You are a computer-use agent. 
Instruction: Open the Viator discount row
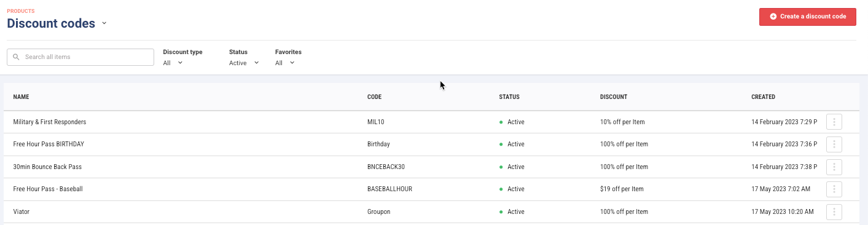[x=431, y=211]
